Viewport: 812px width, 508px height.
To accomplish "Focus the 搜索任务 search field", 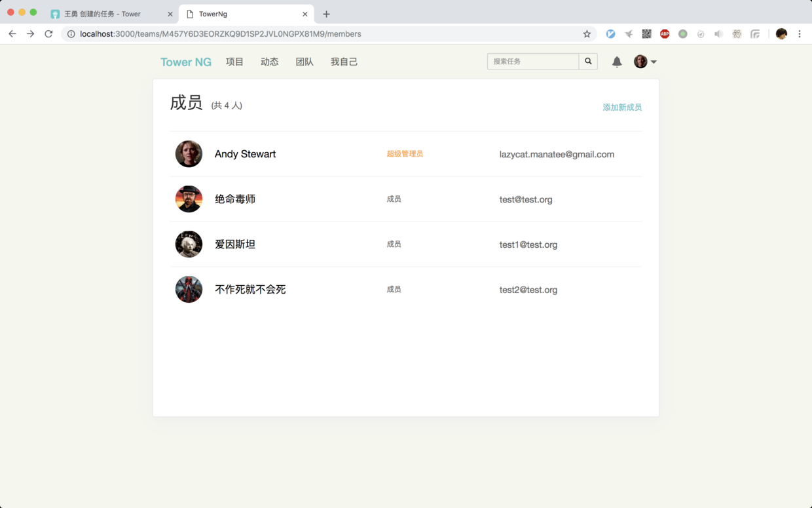I will pyautogui.click(x=533, y=62).
